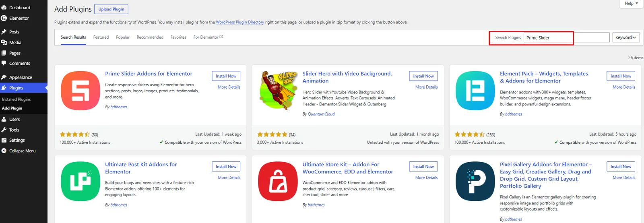Click the Ultimate Post Kit plugin logo
This screenshot has height=223, width=644.
[x=80, y=182]
